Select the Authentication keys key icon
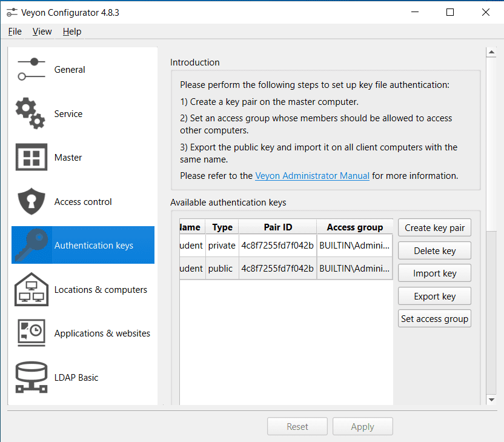The image size is (504, 442). 31,246
